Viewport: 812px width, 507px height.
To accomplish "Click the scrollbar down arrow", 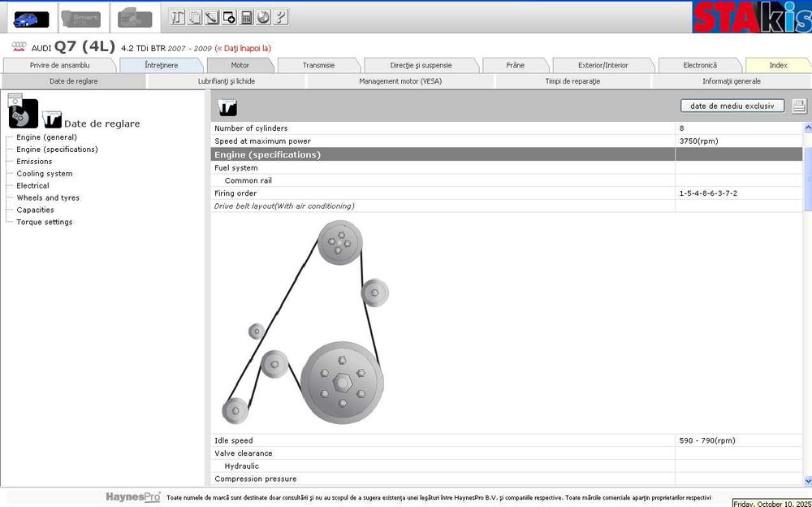I will [807, 480].
